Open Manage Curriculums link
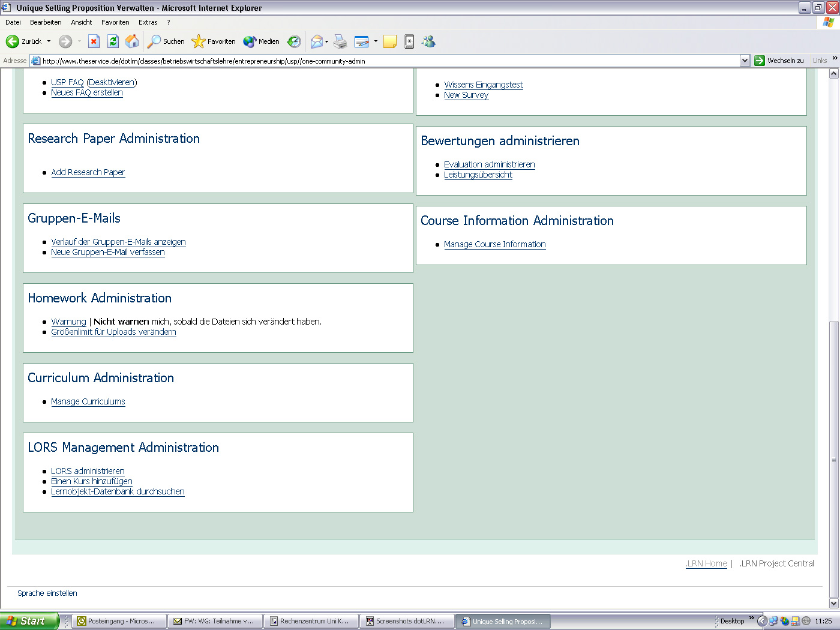This screenshot has width=840, height=630. [x=88, y=401]
